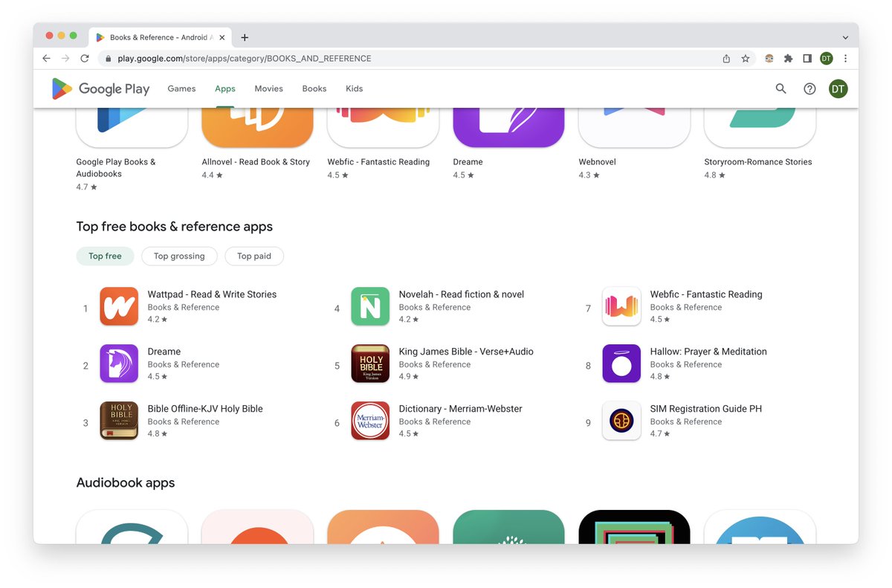Open King James Bible - Verse+Audio link

[466, 352]
